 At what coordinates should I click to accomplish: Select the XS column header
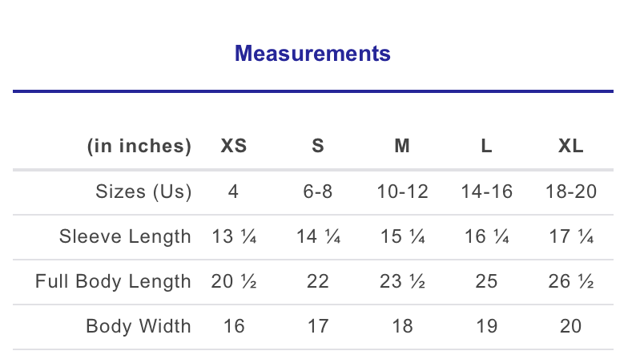click(234, 147)
